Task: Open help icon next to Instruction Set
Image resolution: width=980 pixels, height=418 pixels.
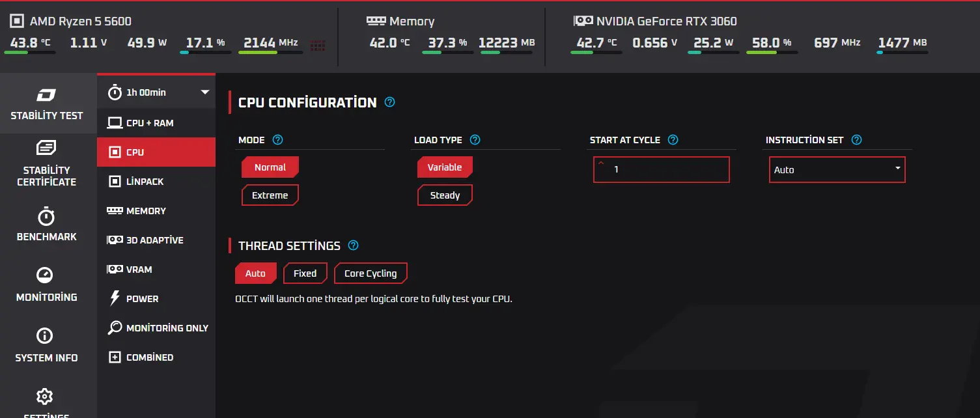Action: tap(857, 140)
